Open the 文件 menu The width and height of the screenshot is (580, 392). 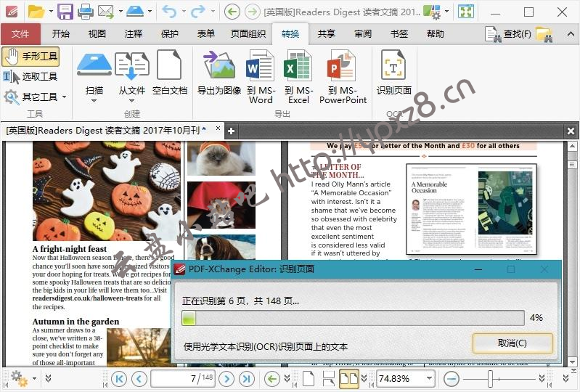click(20, 33)
